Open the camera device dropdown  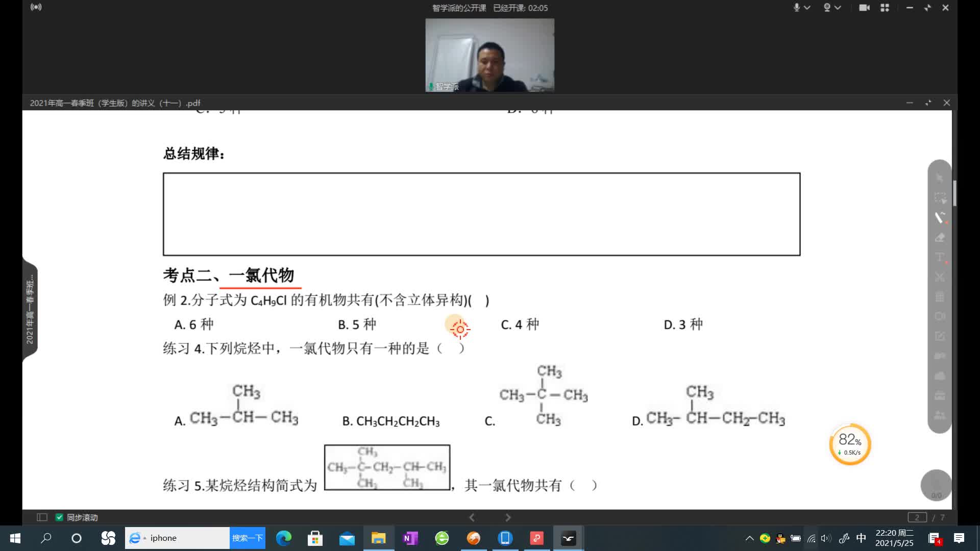[x=838, y=8]
